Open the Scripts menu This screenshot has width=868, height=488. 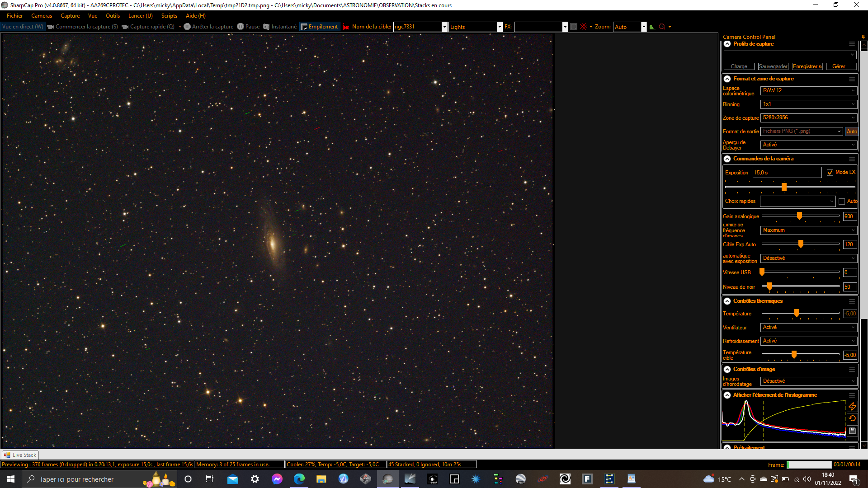[170, 16]
